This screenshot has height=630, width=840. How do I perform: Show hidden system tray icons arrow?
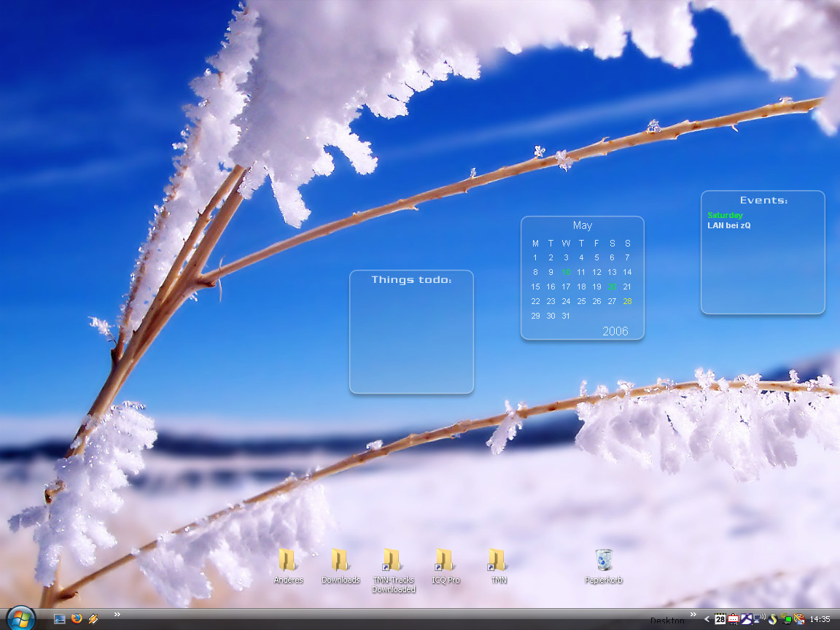707,619
